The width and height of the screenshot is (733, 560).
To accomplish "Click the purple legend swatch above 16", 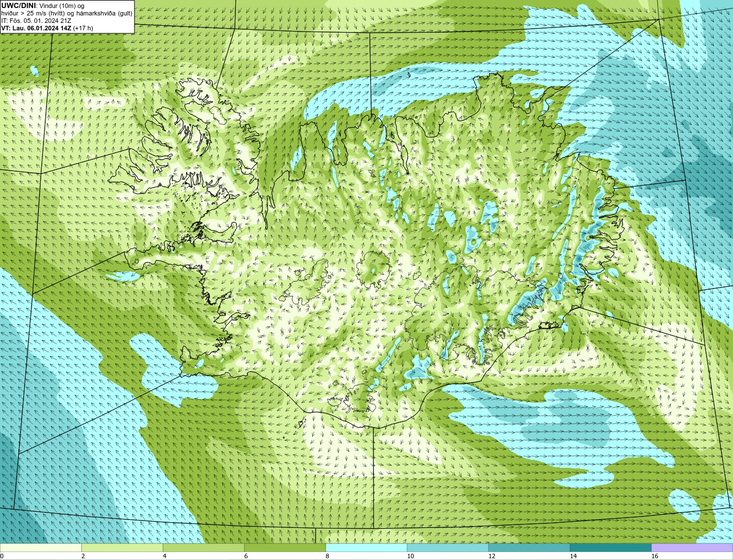I will click(692, 548).
